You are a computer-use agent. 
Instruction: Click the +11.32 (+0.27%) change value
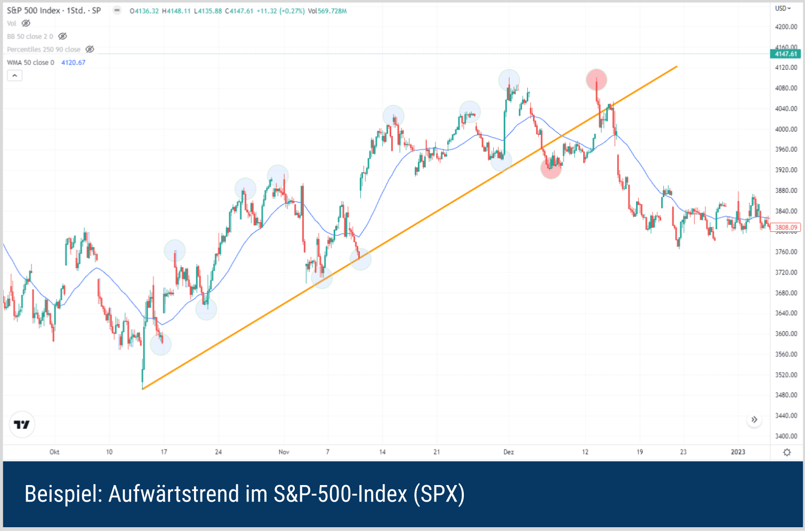pos(280,11)
